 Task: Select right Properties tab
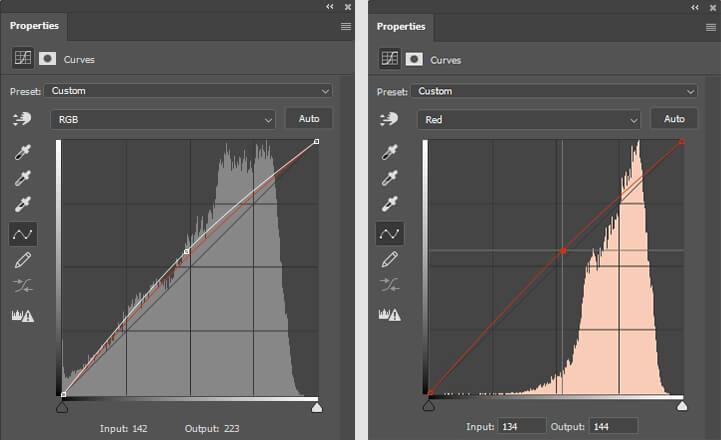(401, 27)
